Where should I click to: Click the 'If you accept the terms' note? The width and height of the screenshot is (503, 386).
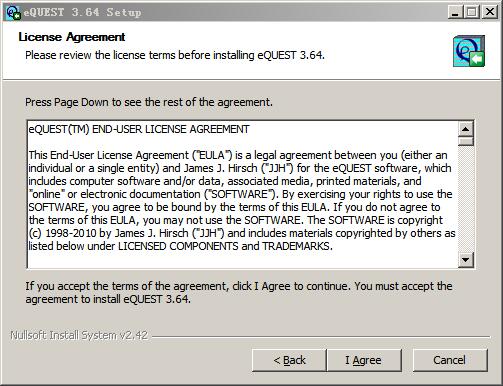point(239,292)
